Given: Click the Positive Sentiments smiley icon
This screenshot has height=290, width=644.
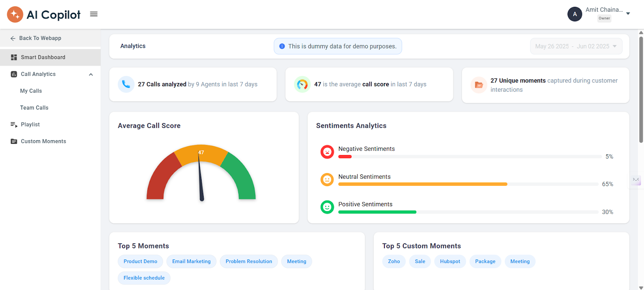Looking at the screenshot, I should pyautogui.click(x=327, y=207).
